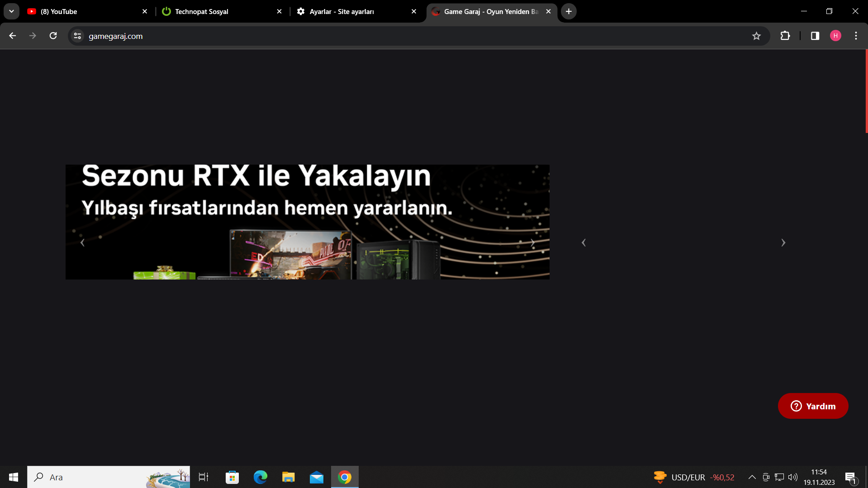Close the Technopat Sosyal tab
Viewport: 868px width, 488px height.
279,11
